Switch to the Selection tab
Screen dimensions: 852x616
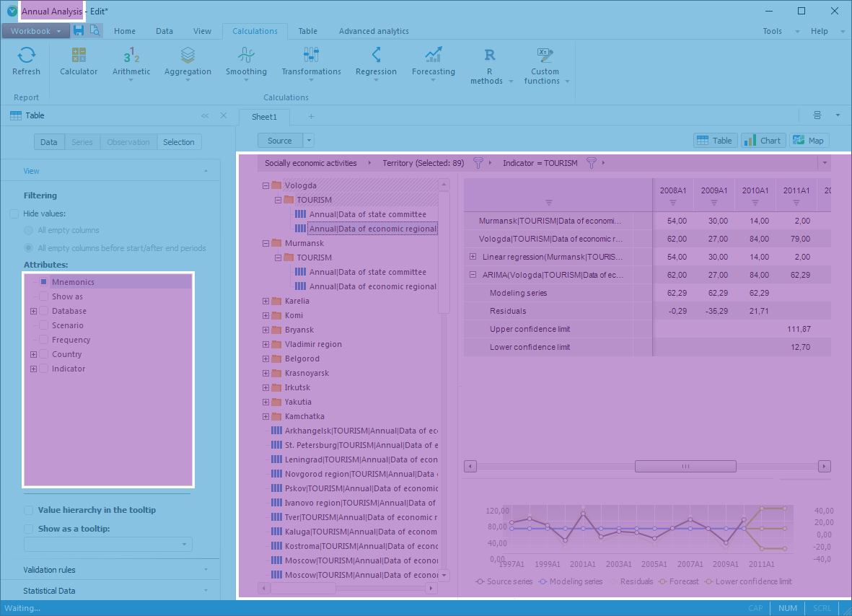pos(178,142)
